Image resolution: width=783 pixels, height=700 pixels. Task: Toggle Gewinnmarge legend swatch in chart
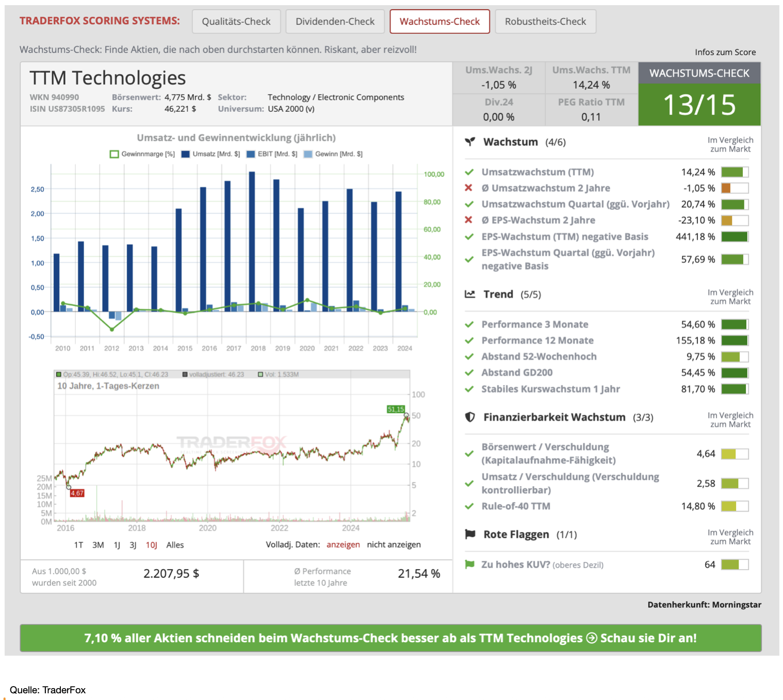pos(115,154)
